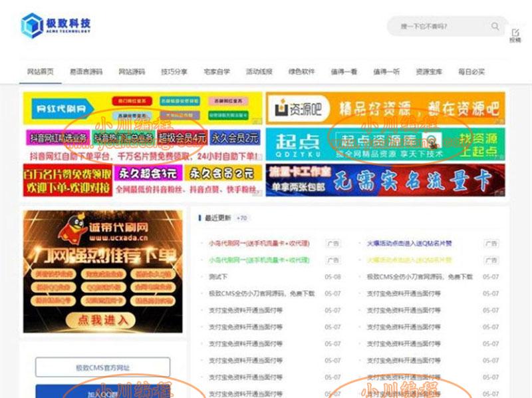This screenshot has width=532, height=398.
Task: View the 活动线报 tab
Action: pos(259,72)
